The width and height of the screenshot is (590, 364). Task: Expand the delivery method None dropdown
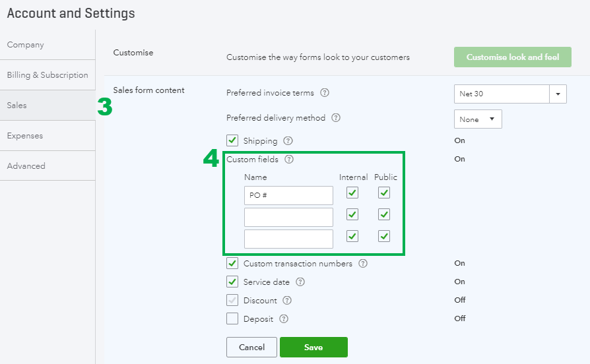tap(478, 119)
